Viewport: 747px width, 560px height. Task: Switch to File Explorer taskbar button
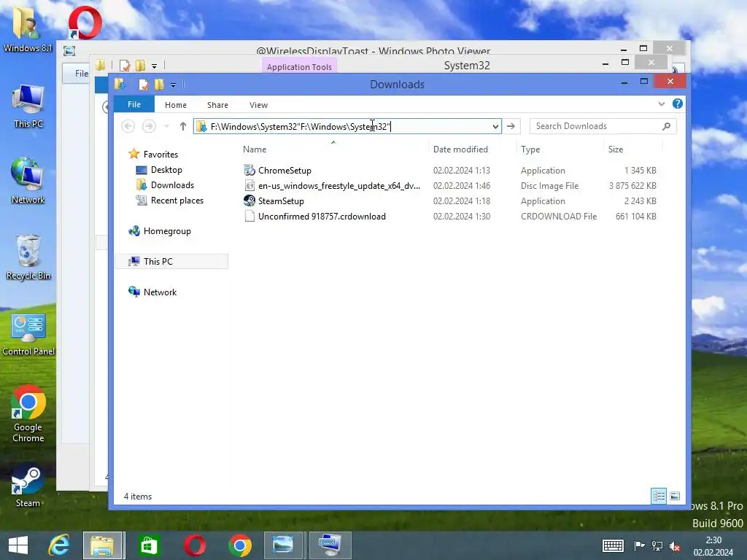pyautogui.click(x=104, y=545)
